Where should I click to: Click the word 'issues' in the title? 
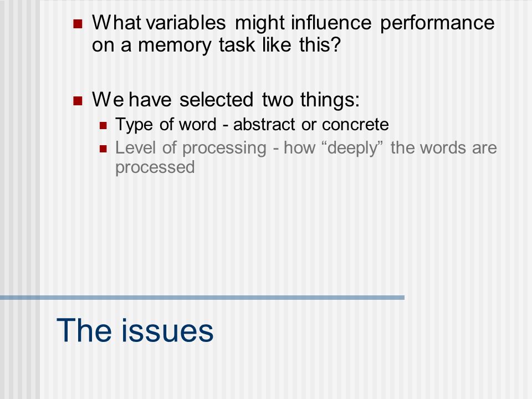(167, 330)
